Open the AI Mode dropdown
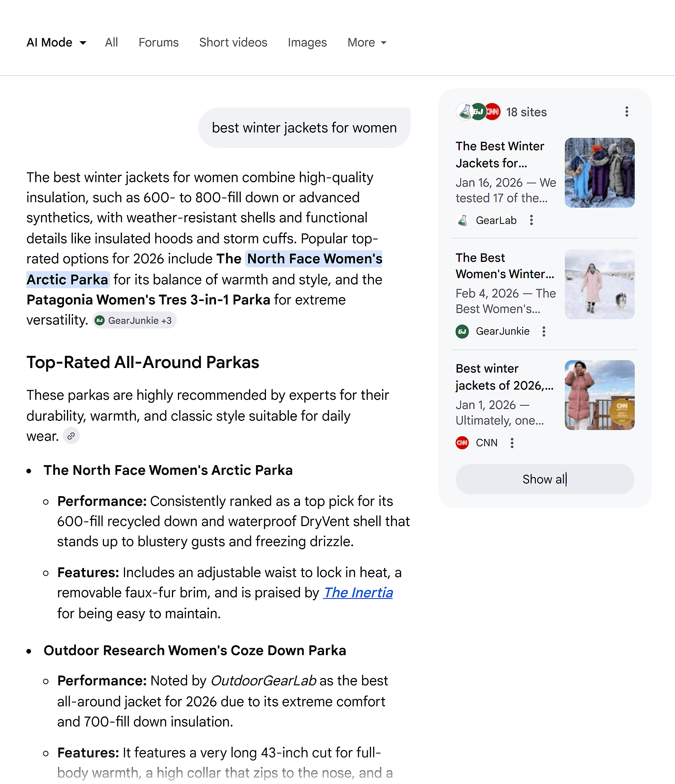The width and height of the screenshot is (675, 784). coord(56,42)
